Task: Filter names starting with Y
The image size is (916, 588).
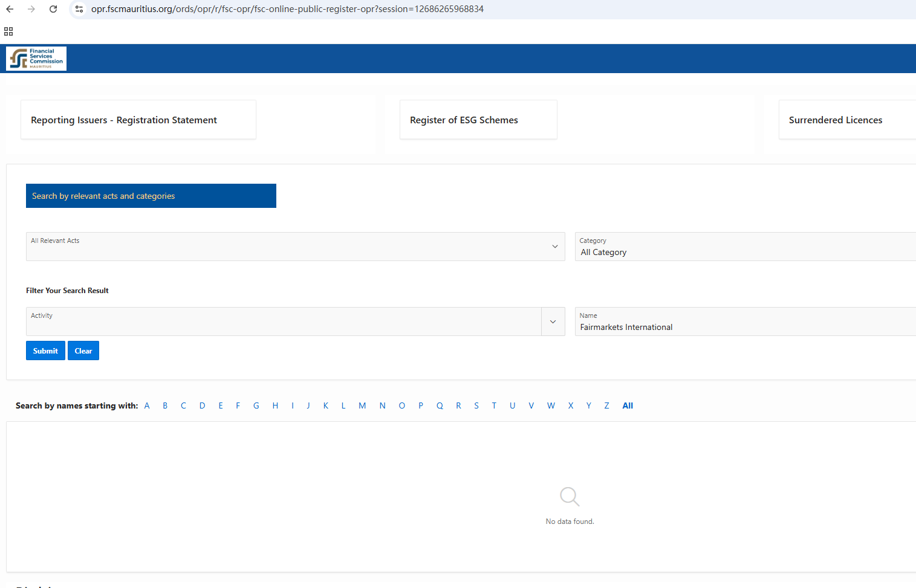Action: 588,405
